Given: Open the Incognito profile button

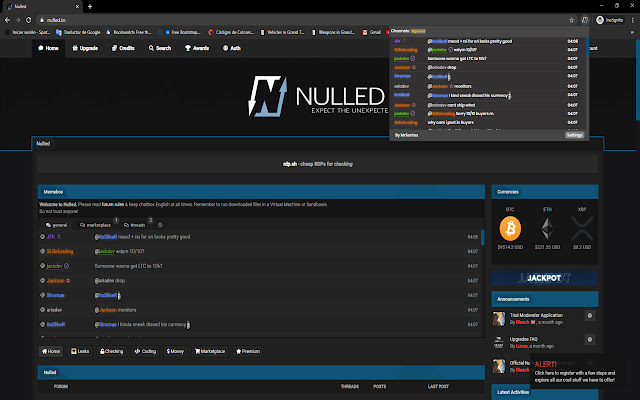Looking at the screenshot, I should coord(610,20).
